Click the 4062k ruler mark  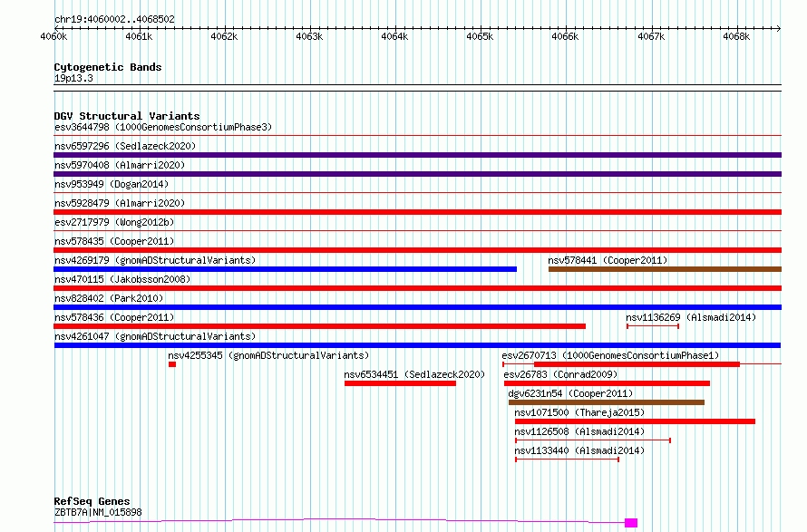click(224, 36)
